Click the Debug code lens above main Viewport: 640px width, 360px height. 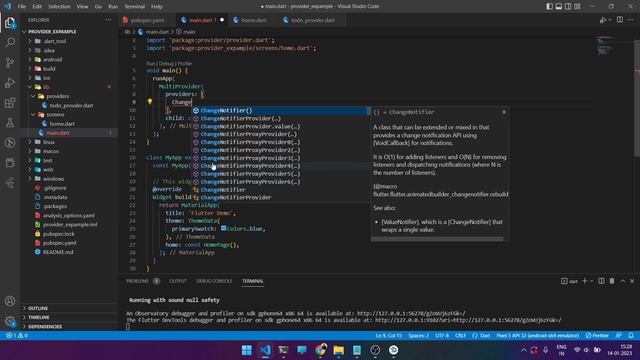(x=166, y=64)
